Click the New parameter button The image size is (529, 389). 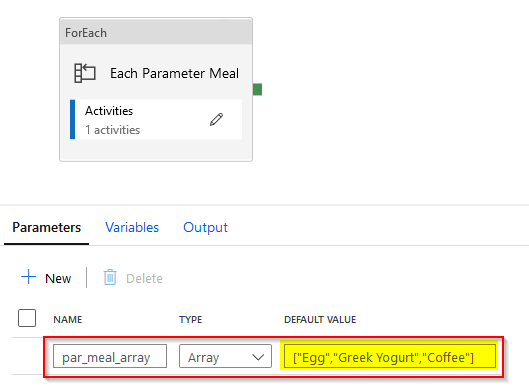[x=46, y=278]
